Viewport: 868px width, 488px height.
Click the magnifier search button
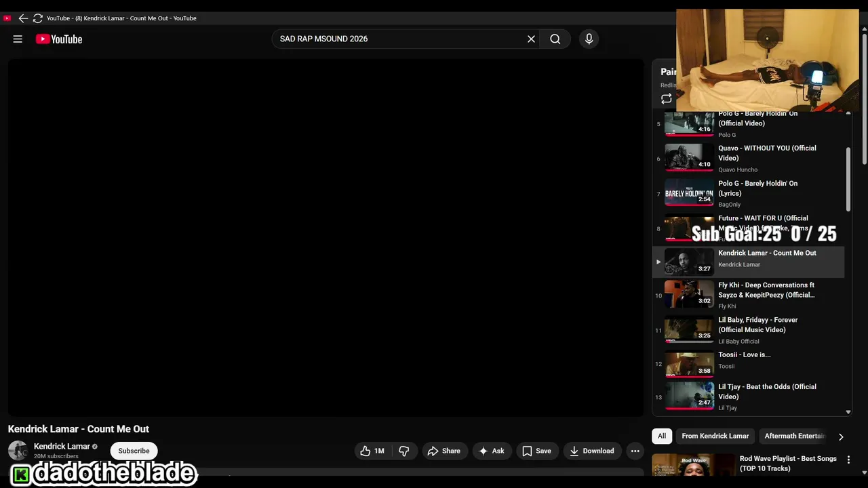(x=555, y=39)
